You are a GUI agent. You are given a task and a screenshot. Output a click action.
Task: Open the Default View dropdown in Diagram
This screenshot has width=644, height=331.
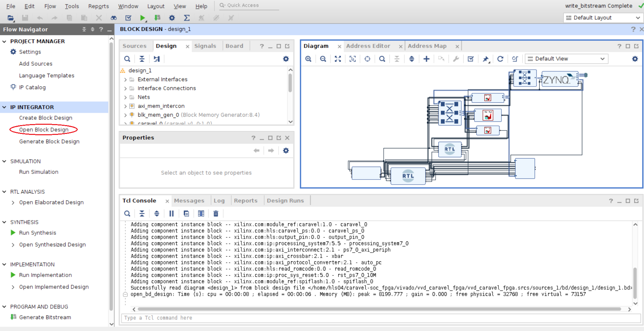(566, 59)
